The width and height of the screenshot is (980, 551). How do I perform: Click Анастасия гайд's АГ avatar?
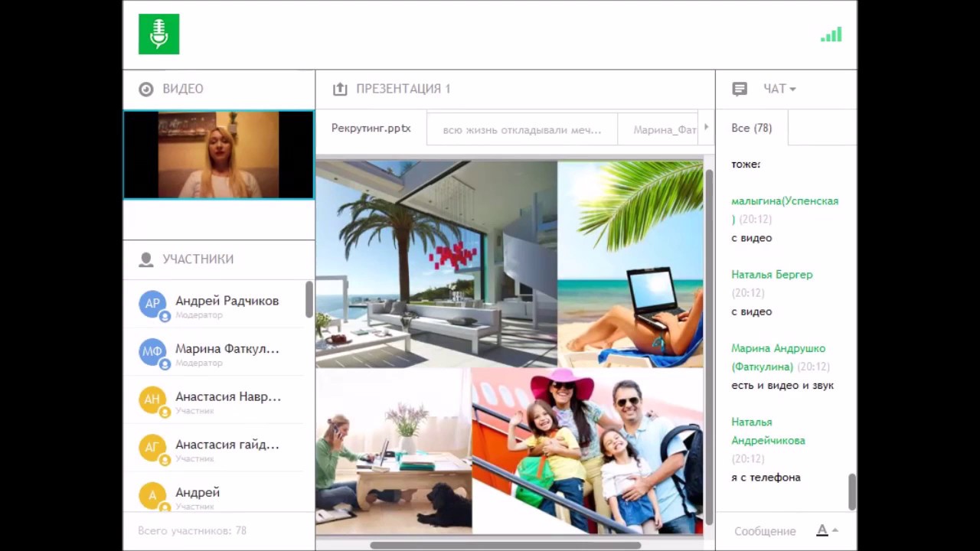pyautogui.click(x=152, y=447)
